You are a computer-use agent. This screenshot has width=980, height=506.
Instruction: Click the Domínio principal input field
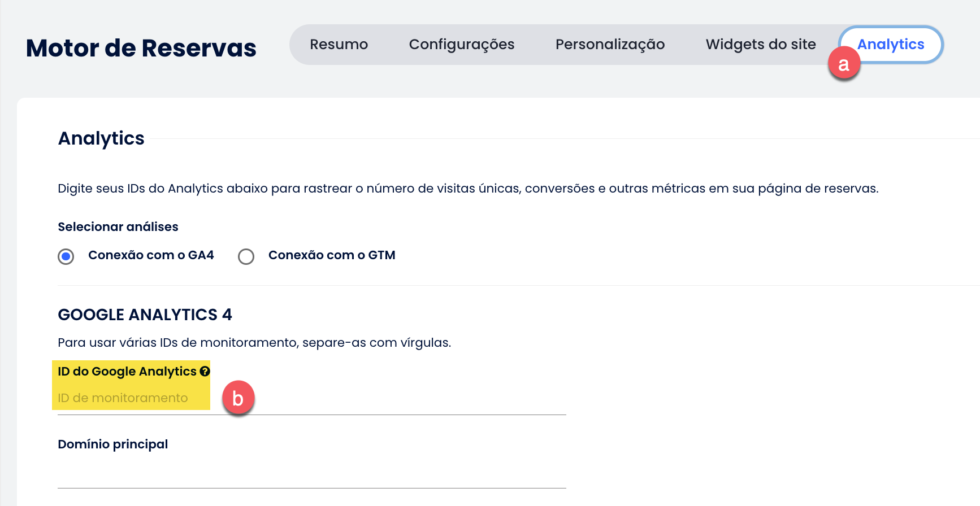point(312,472)
